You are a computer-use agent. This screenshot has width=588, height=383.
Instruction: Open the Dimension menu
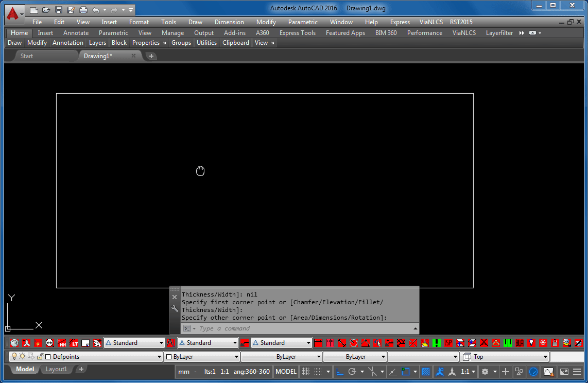229,22
